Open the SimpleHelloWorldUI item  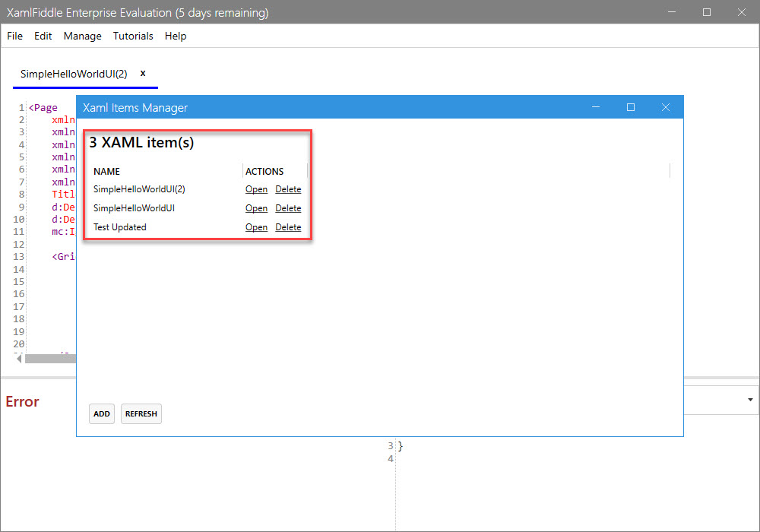click(256, 207)
